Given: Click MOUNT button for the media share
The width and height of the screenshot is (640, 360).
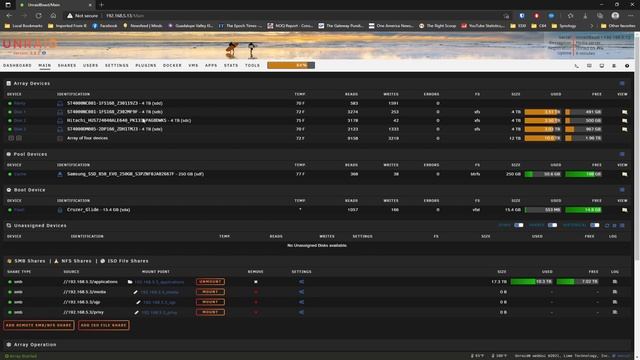Looking at the screenshot, I should click(210, 292).
